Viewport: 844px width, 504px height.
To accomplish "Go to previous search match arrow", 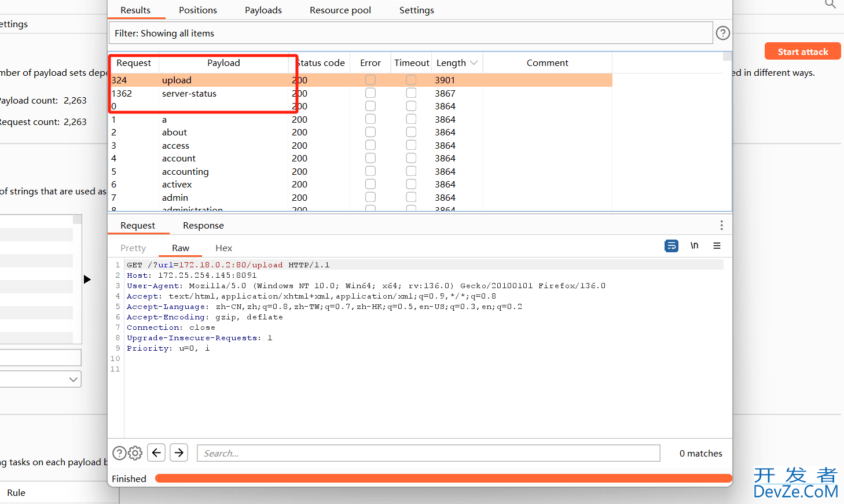I will [156, 453].
